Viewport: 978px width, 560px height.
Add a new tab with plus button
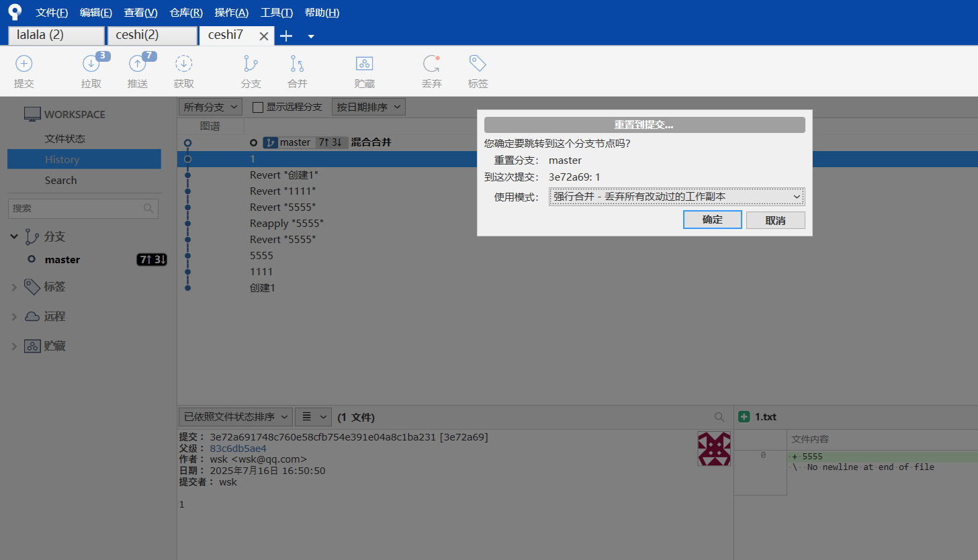coord(286,36)
